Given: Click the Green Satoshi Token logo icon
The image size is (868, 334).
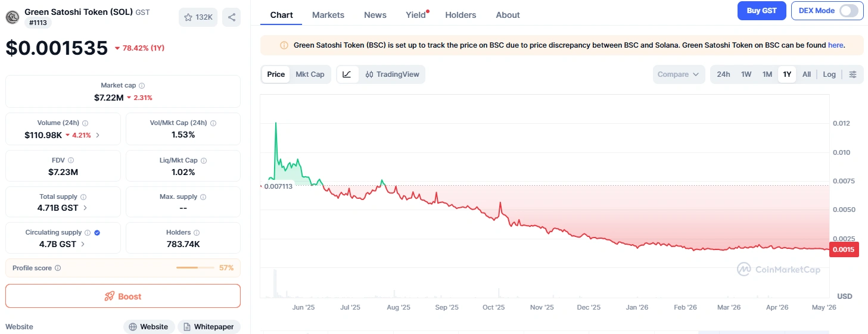Looking at the screenshot, I should [x=13, y=17].
